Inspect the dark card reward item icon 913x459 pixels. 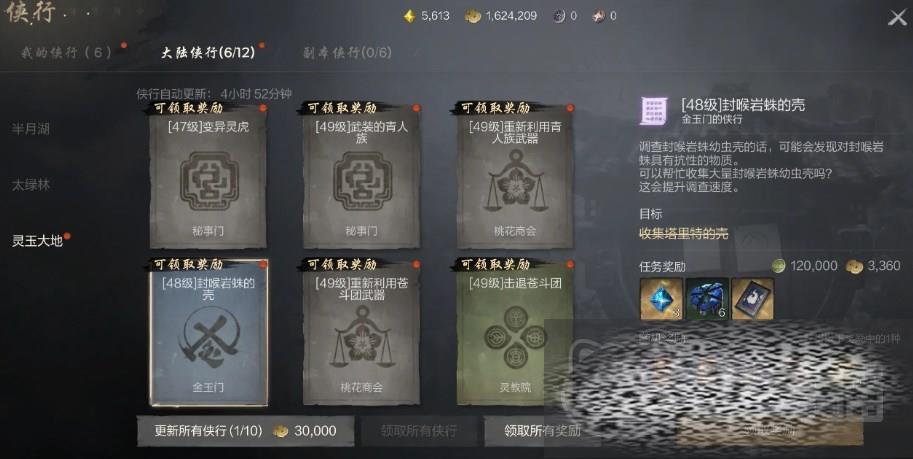point(753,299)
